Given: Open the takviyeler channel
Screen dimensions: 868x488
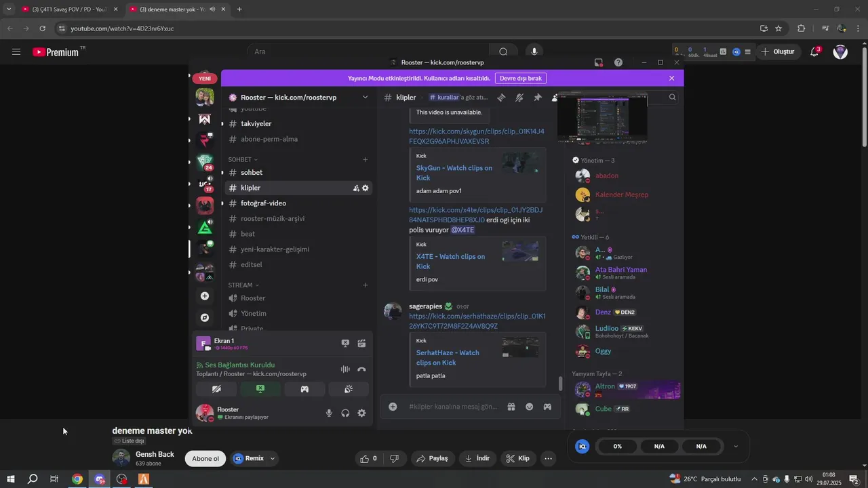Looking at the screenshot, I should pyautogui.click(x=297, y=124).
